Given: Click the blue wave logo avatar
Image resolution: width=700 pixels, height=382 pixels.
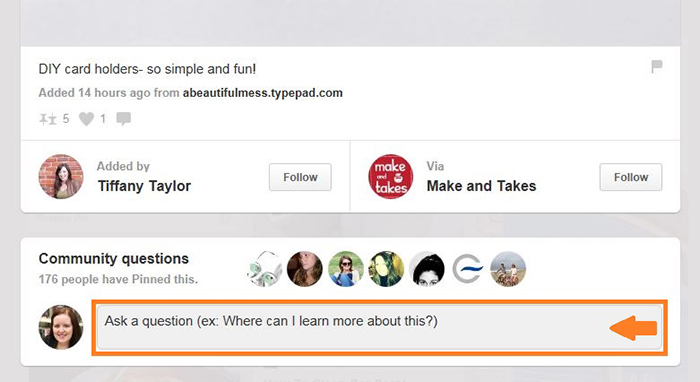Looking at the screenshot, I should [x=467, y=269].
